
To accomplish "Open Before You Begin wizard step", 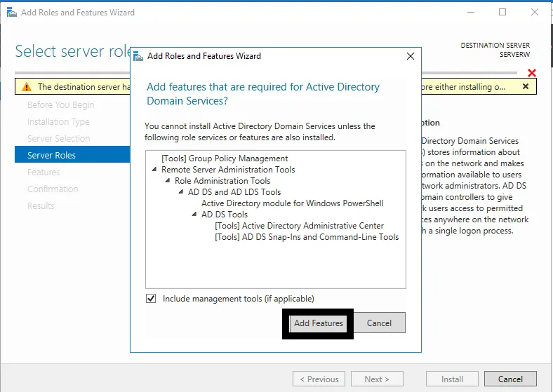I will point(60,104).
